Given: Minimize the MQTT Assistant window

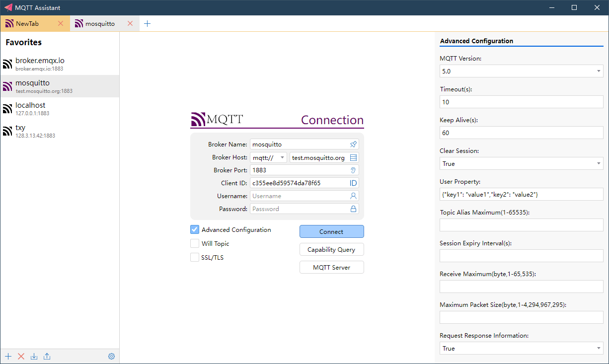Looking at the screenshot, I should click(x=551, y=7).
